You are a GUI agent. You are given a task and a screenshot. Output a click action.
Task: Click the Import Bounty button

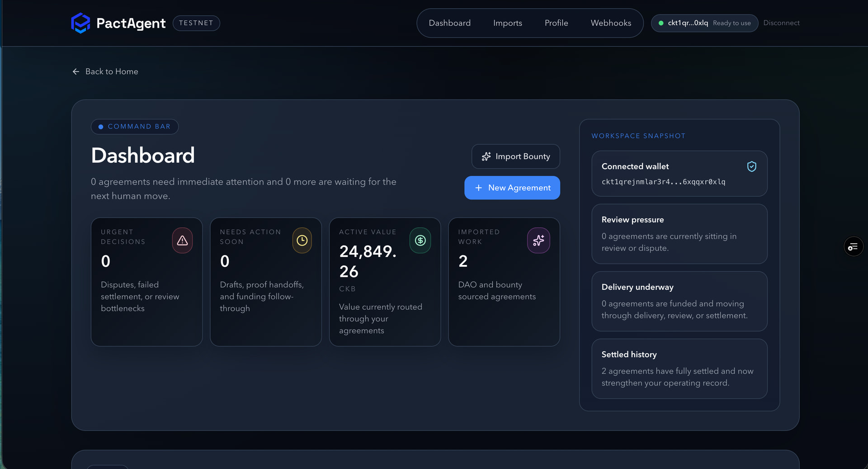point(515,156)
